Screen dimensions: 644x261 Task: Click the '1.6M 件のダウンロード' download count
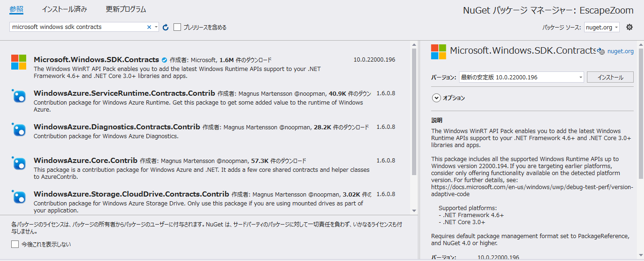(245, 60)
